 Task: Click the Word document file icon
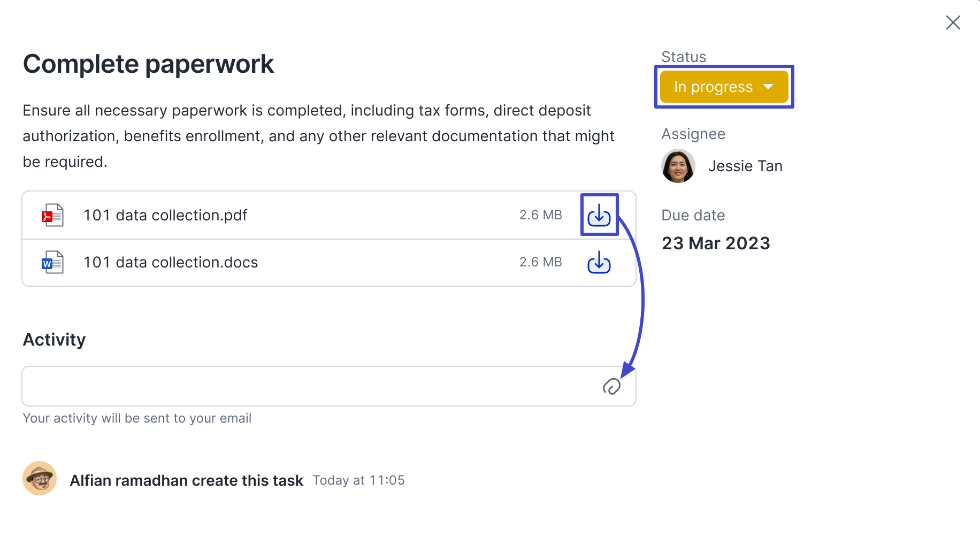52,262
